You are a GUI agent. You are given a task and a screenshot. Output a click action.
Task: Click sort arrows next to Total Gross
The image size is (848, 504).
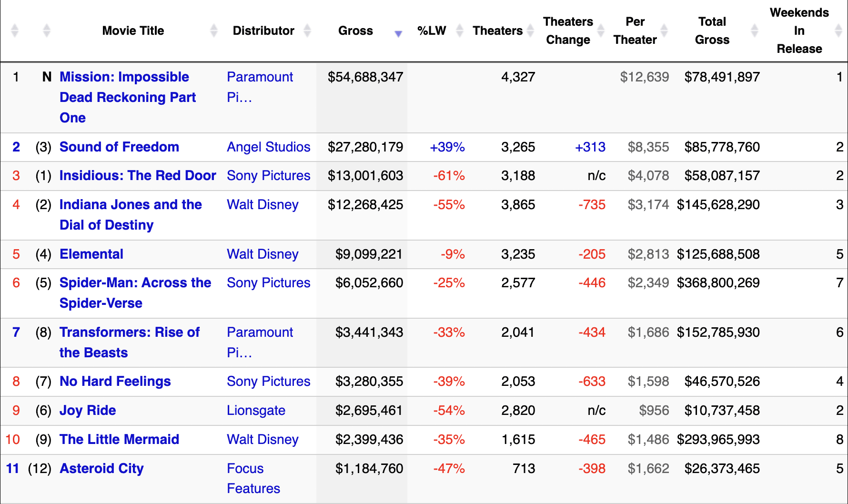tap(755, 31)
